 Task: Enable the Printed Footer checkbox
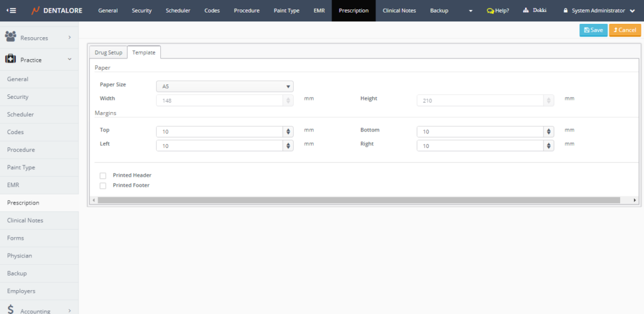103,186
